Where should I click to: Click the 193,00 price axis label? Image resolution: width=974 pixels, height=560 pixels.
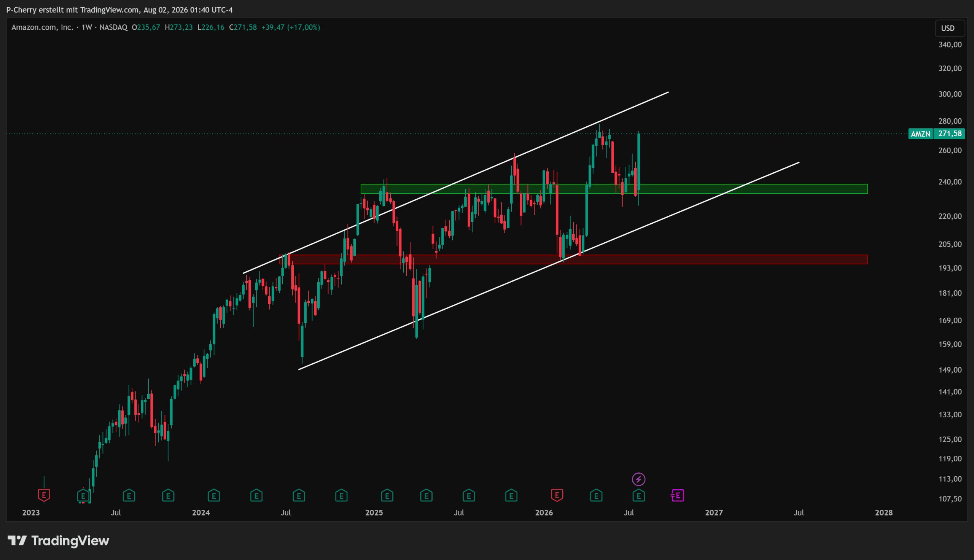pos(950,268)
